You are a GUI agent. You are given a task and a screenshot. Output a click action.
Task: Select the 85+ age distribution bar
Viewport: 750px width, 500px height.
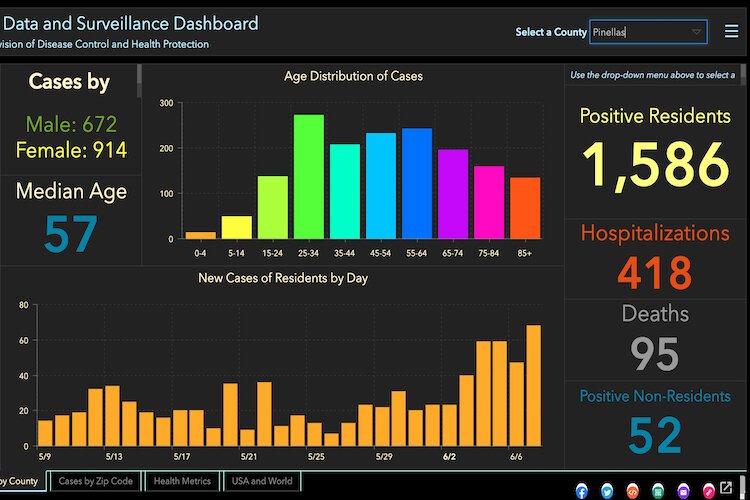click(525, 208)
